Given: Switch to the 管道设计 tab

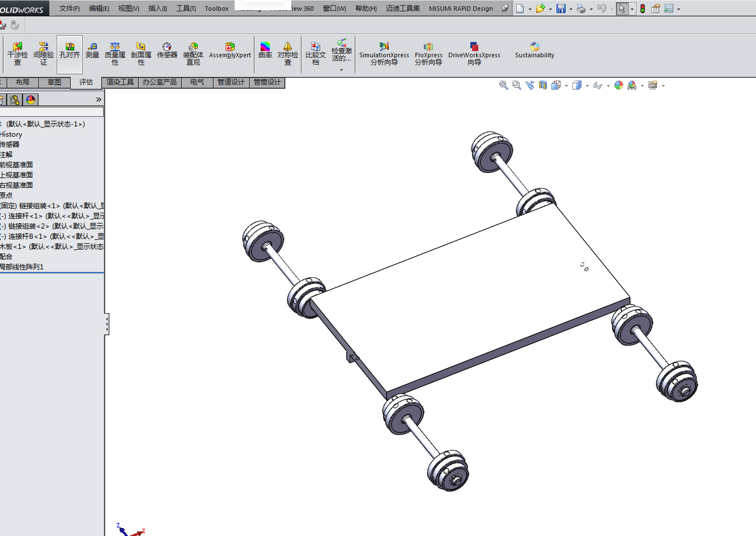Looking at the screenshot, I should (x=231, y=82).
